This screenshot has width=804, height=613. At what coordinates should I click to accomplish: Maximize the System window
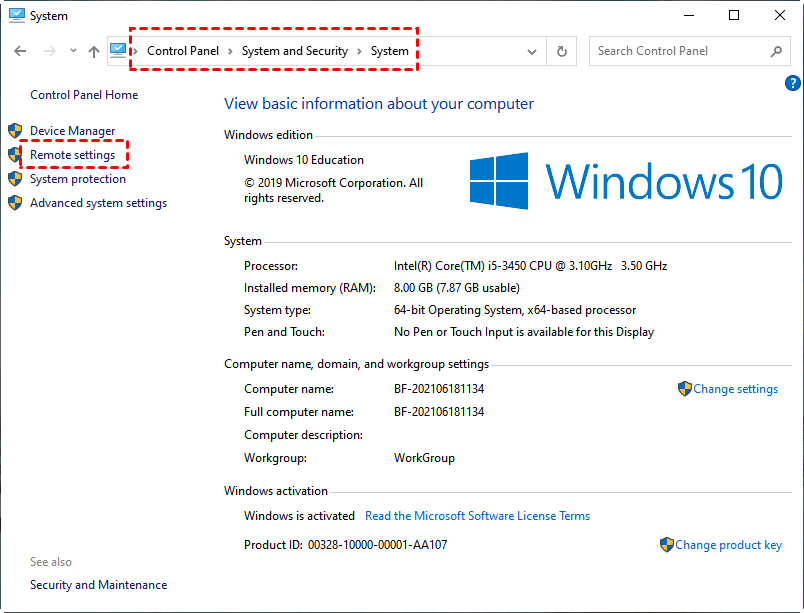(734, 15)
